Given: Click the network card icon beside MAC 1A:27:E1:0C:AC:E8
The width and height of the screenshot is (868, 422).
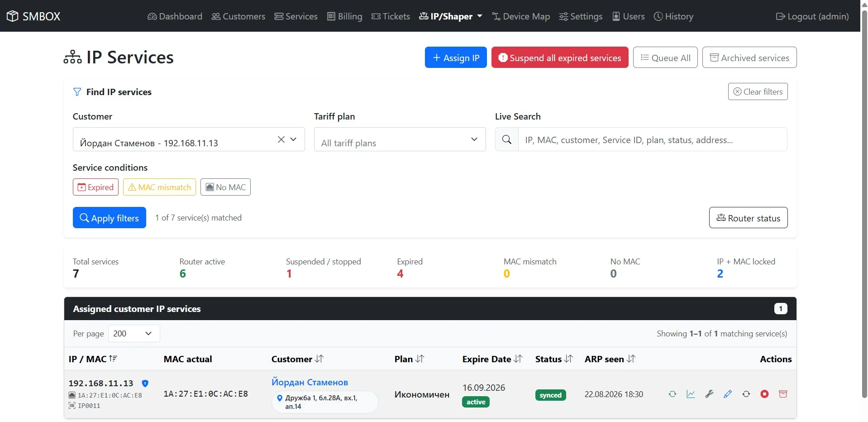Looking at the screenshot, I should pyautogui.click(x=72, y=395).
